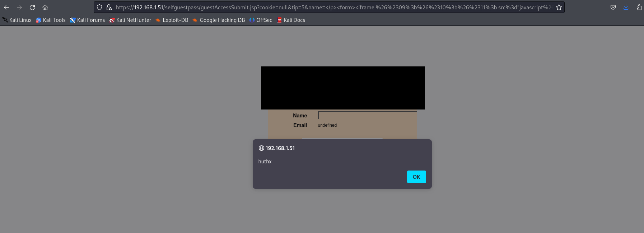Image resolution: width=644 pixels, height=233 pixels.
Task: Open the Save to Pocket icon
Action: (x=613, y=7)
